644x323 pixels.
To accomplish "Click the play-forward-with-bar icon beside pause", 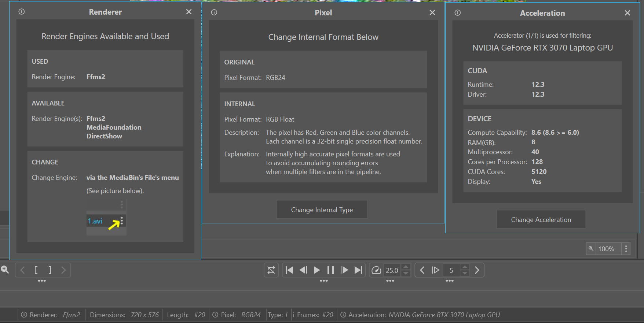I will pyautogui.click(x=344, y=270).
